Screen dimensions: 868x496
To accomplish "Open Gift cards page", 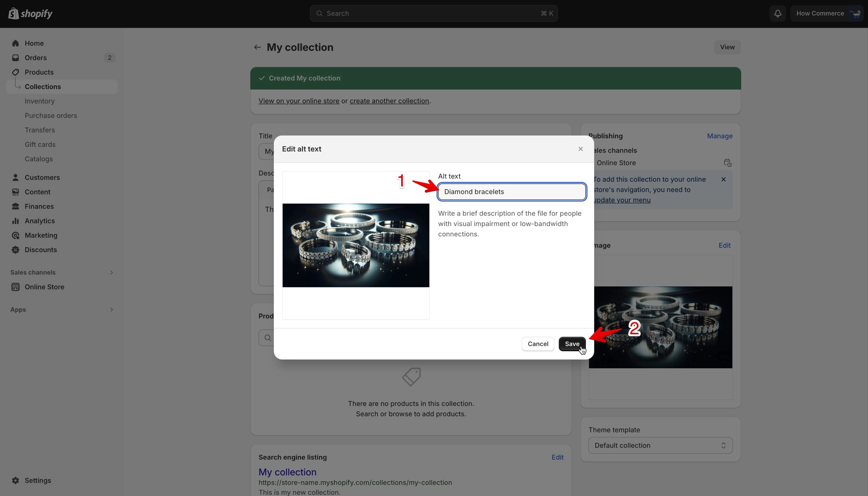I will [40, 145].
